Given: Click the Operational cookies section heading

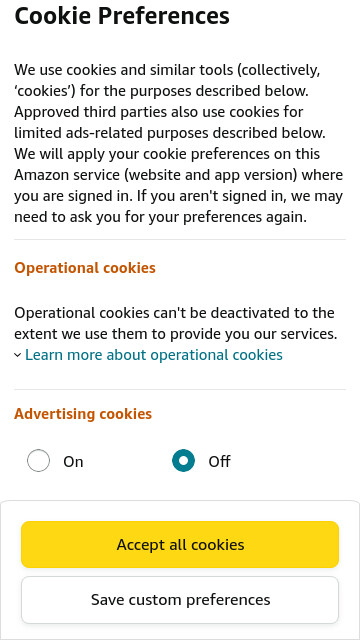Looking at the screenshot, I should (85, 268).
